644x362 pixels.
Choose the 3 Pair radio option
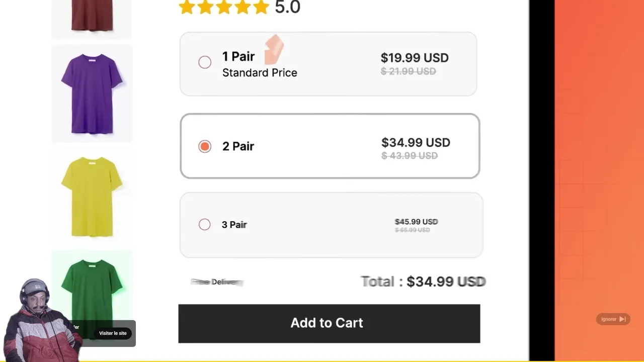pyautogui.click(x=205, y=225)
